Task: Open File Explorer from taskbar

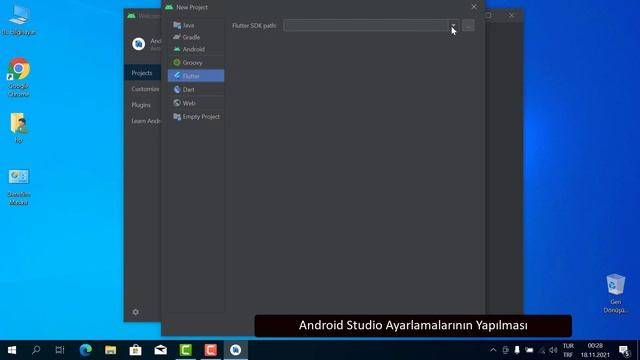Action: [111, 350]
